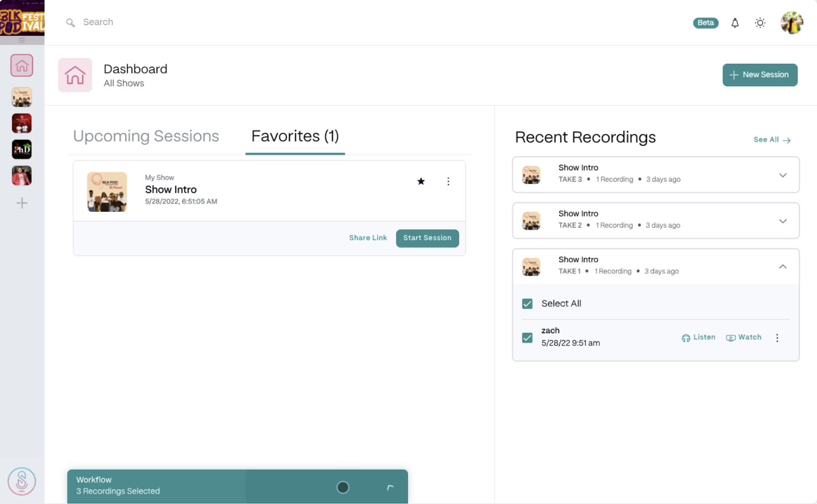Uncheck the Select All checkbox
The width and height of the screenshot is (817, 504).
[527, 303]
